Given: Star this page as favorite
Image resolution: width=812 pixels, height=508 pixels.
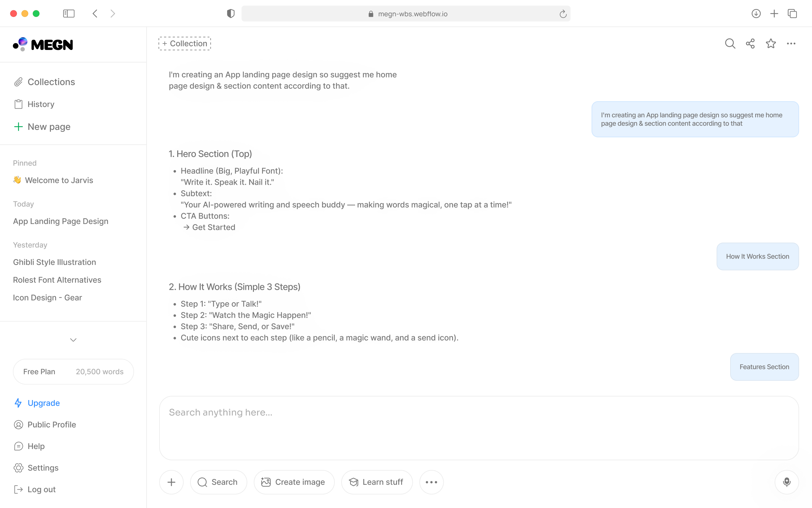Looking at the screenshot, I should coord(771,43).
